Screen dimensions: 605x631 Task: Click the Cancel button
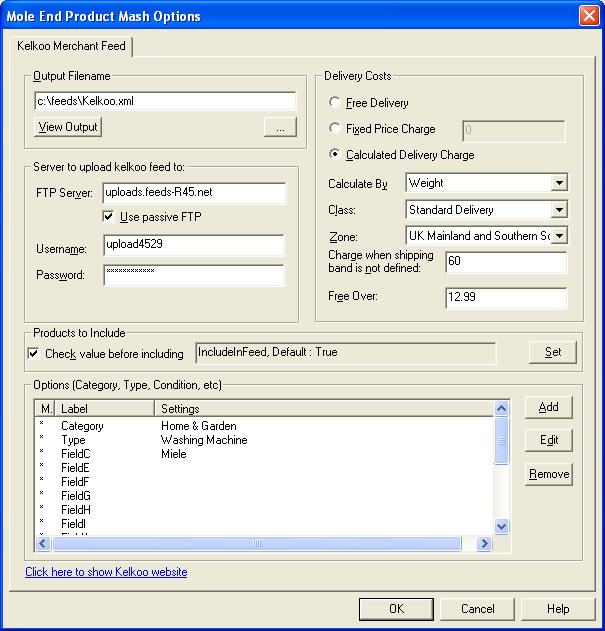click(x=478, y=609)
